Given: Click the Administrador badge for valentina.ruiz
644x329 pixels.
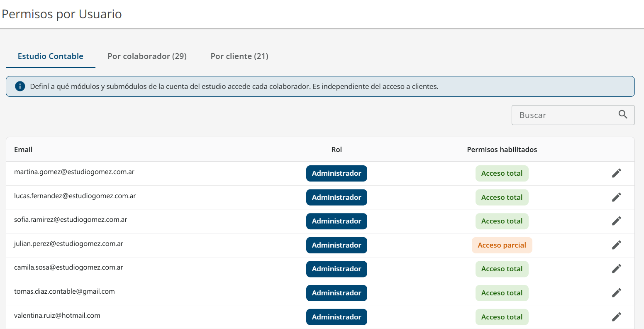Looking at the screenshot, I should tap(337, 317).
